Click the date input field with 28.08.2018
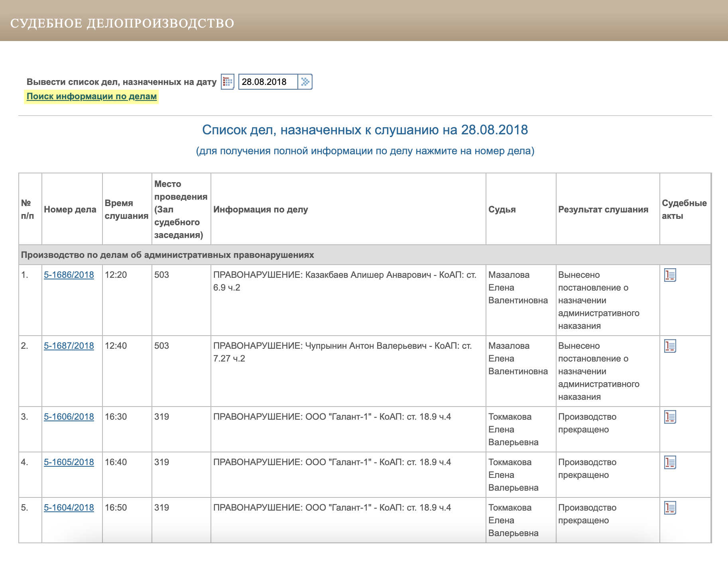 coord(268,82)
